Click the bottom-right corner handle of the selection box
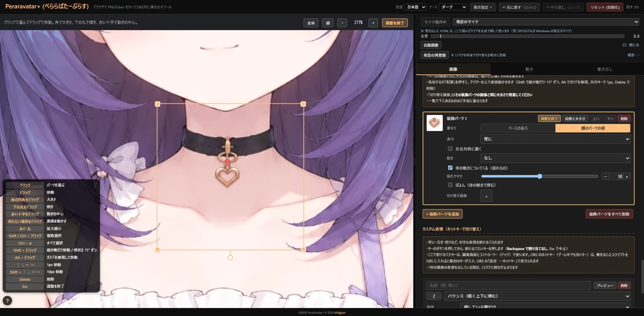The height and width of the screenshot is (316, 644). 303,249
